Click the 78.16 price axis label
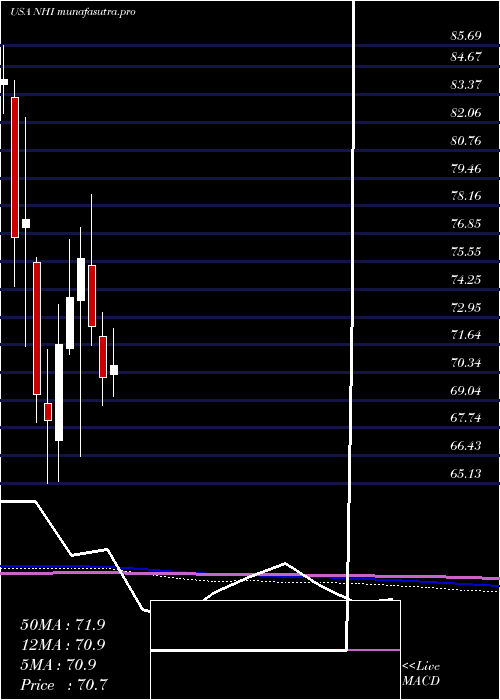 click(466, 196)
